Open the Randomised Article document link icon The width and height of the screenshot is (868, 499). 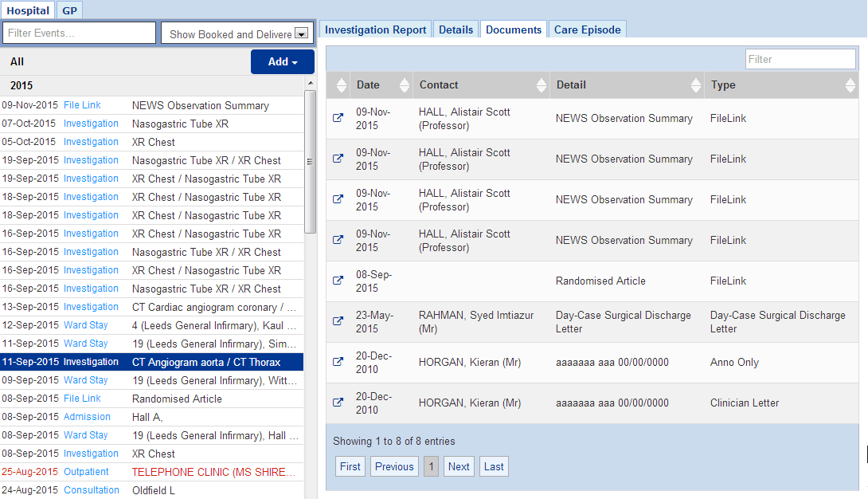point(338,281)
